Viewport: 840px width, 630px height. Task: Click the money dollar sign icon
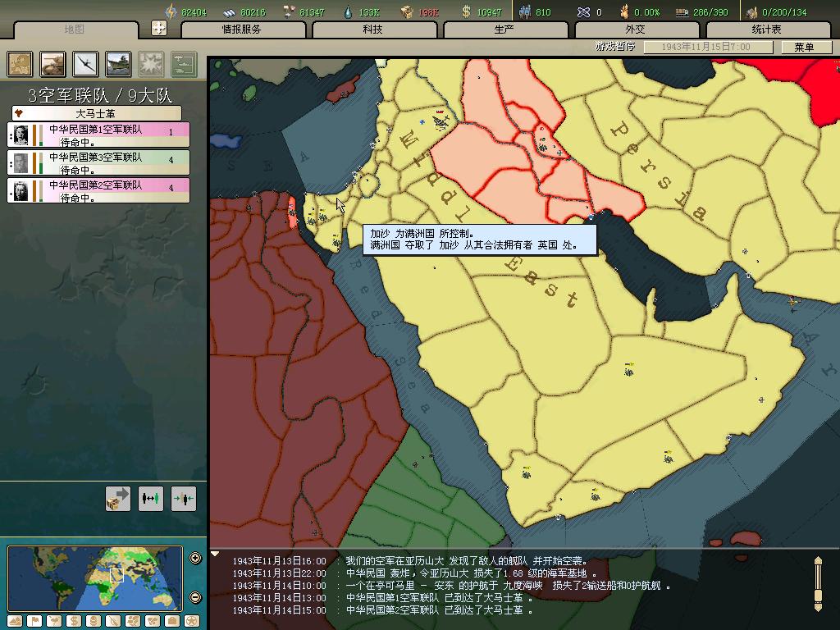click(x=466, y=11)
